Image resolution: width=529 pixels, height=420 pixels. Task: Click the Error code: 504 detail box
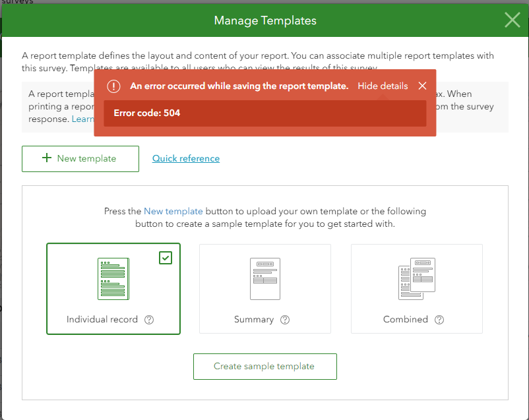tap(264, 113)
